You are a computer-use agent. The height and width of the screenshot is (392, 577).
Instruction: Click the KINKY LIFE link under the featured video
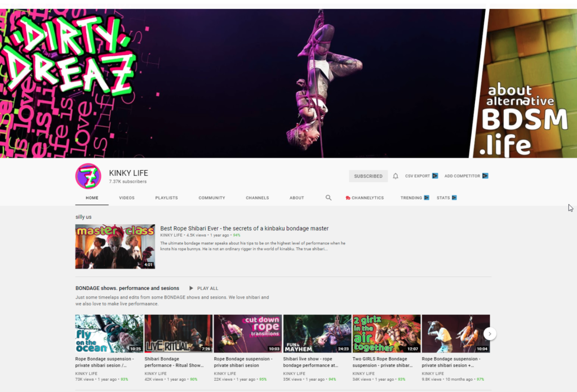(x=171, y=235)
